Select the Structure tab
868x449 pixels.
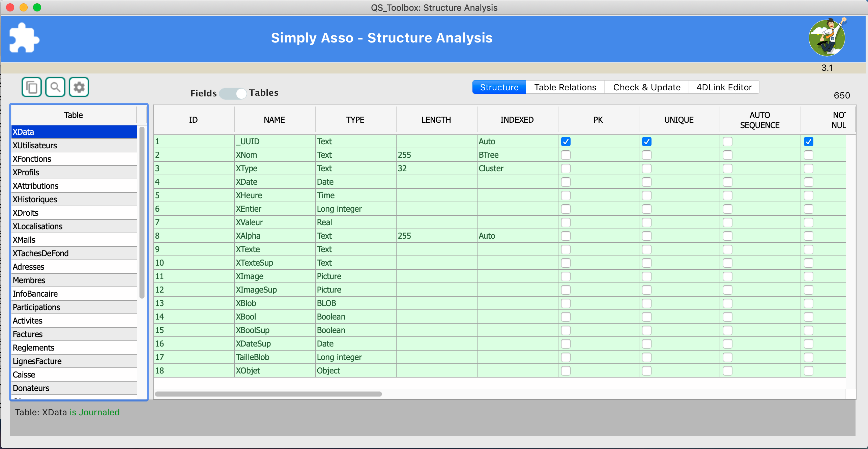499,87
